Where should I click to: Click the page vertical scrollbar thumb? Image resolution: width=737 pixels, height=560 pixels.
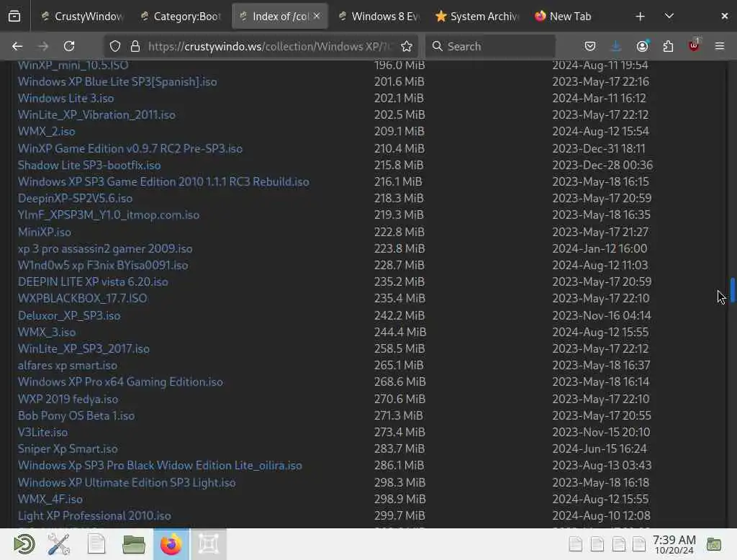(x=732, y=291)
